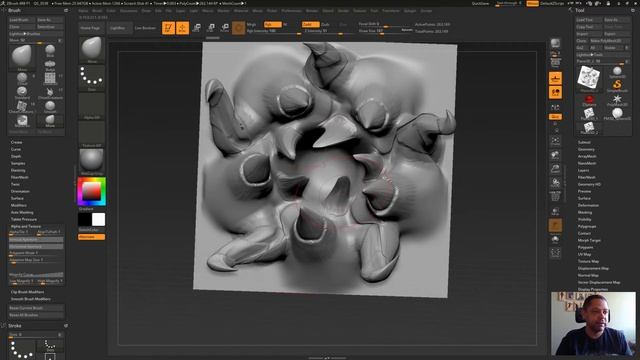Toggle the Rgb channel button
640x360 pixels.
[273, 24]
